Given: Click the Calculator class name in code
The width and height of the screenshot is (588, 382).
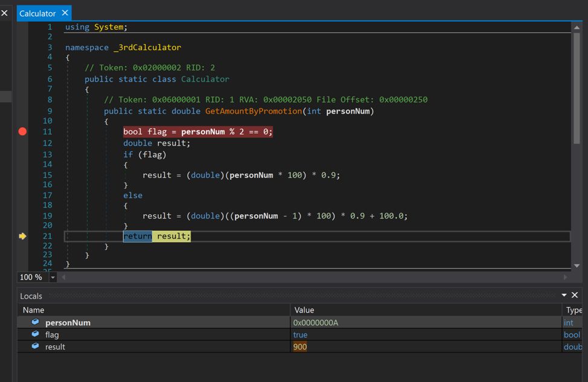Looking at the screenshot, I should click(x=205, y=79).
